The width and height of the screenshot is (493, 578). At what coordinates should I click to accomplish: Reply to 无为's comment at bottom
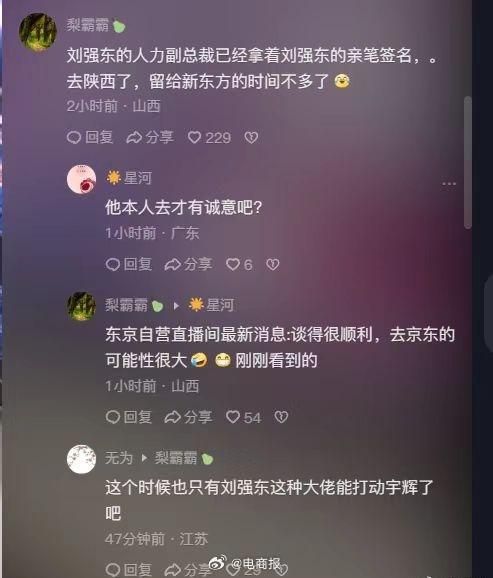coord(128,570)
